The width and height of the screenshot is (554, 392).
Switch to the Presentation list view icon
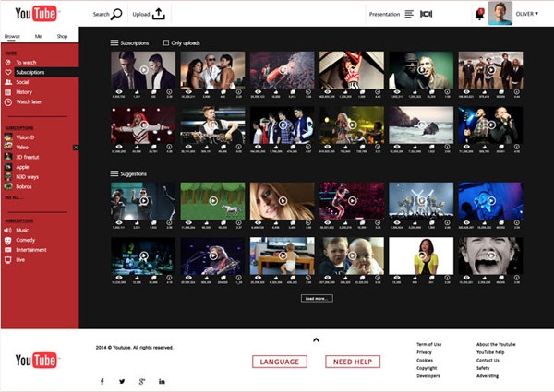[x=409, y=14]
